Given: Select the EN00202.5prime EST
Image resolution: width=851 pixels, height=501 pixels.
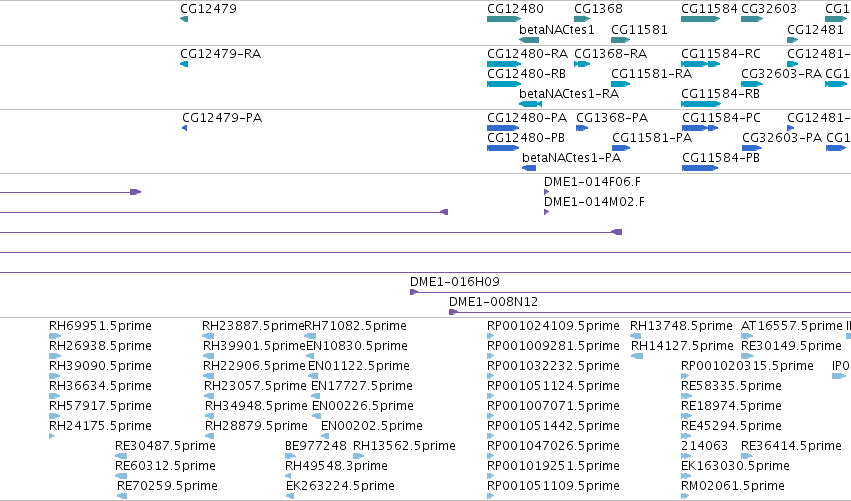Looking at the screenshot, I should tap(326, 436).
